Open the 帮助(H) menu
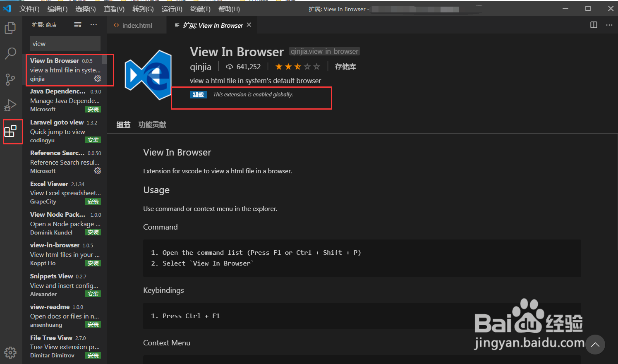The image size is (618, 364). (x=229, y=9)
